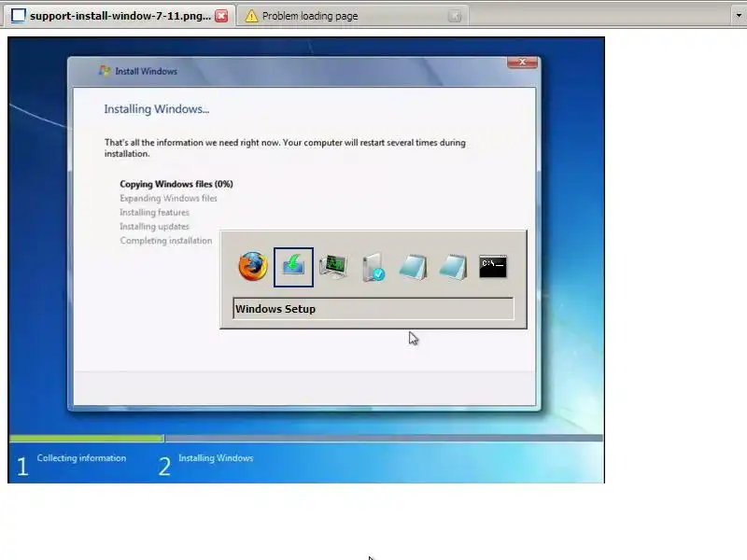
Task: Select the highlighted Windows Setup switcher icon
Action: pos(293,267)
